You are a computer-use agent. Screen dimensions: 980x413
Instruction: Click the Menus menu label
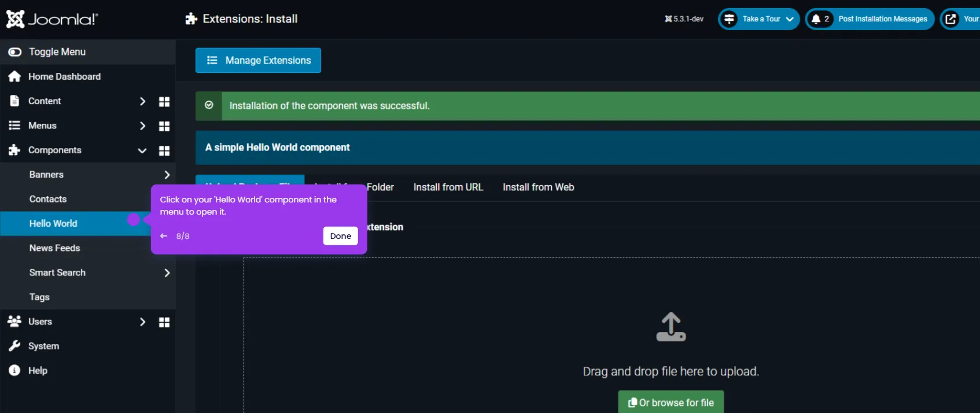tap(42, 126)
